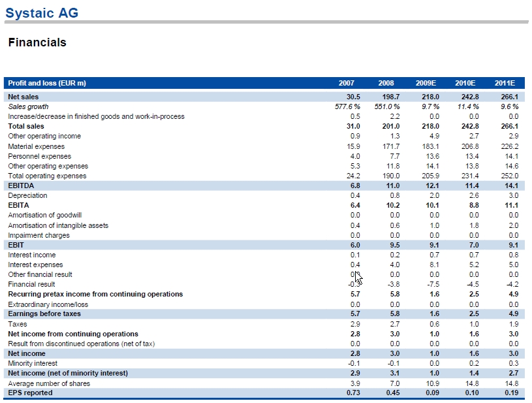
Task: Click the Other operating income label
Action: [44, 136]
